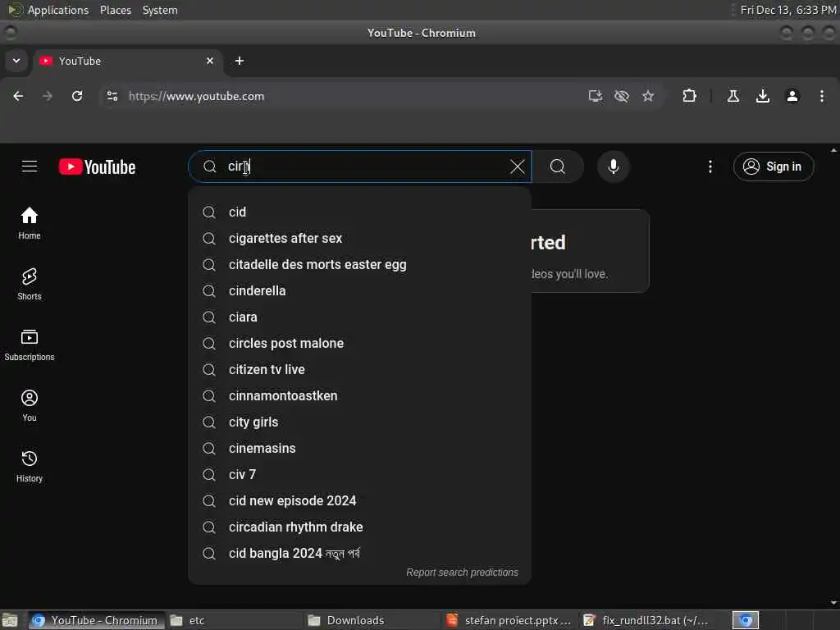Viewport: 840px width, 630px height.
Task: Start voice search with the microphone
Action: [614, 167]
